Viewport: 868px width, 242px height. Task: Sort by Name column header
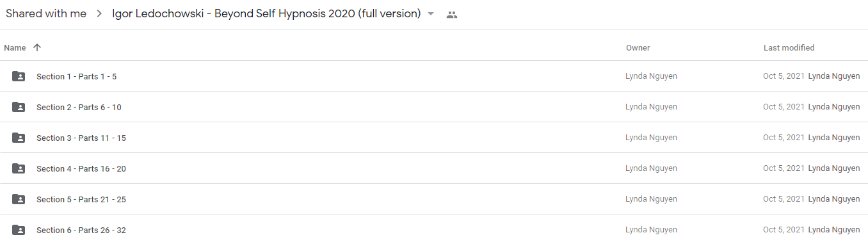click(15, 47)
